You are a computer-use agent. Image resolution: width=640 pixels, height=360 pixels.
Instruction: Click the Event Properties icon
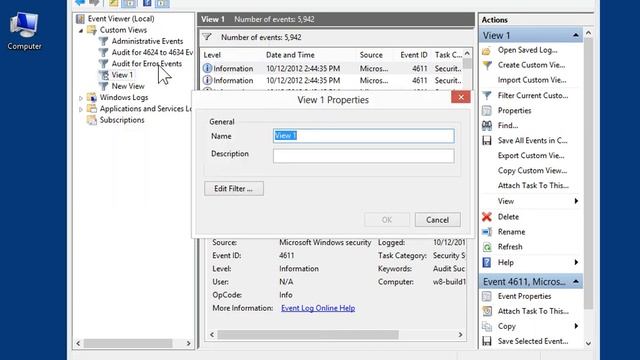(x=487, y=296)
